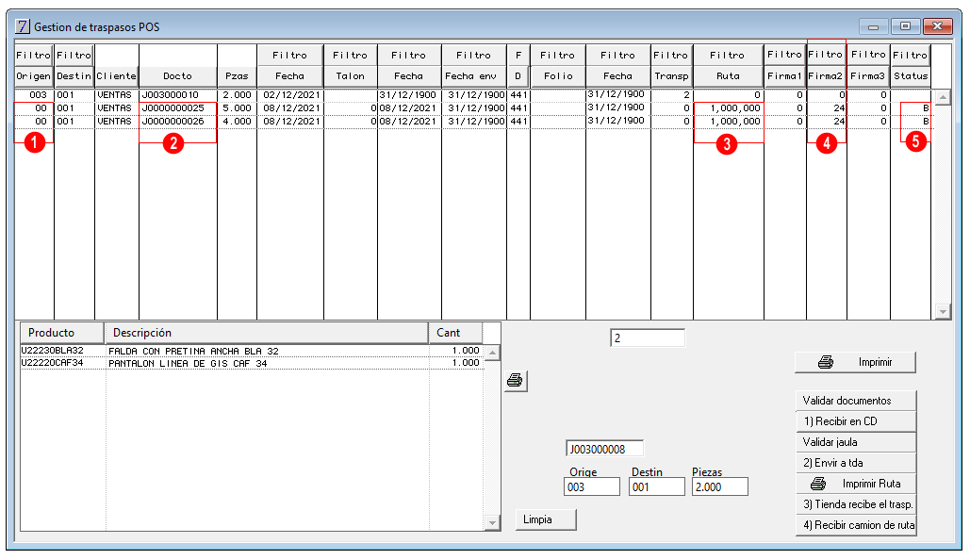Click the Filtro button above Talon column
Image resolution: width=970 pixels, height=560 pixels.
pos(350,55)
